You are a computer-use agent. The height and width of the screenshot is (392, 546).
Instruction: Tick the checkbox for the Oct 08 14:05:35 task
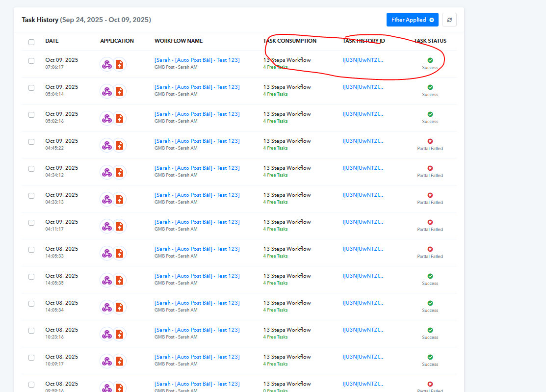pos(31,277)
